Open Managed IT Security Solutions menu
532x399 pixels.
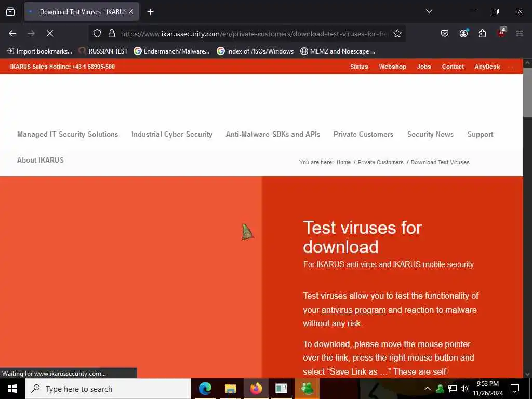click(x=68, y=135)
